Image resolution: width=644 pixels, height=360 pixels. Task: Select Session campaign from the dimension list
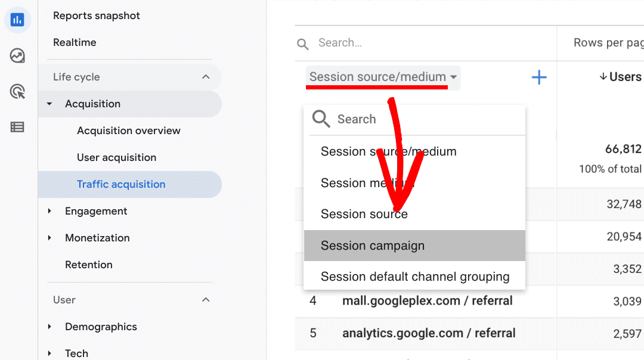pyautogui.click(x=372, y=245)
